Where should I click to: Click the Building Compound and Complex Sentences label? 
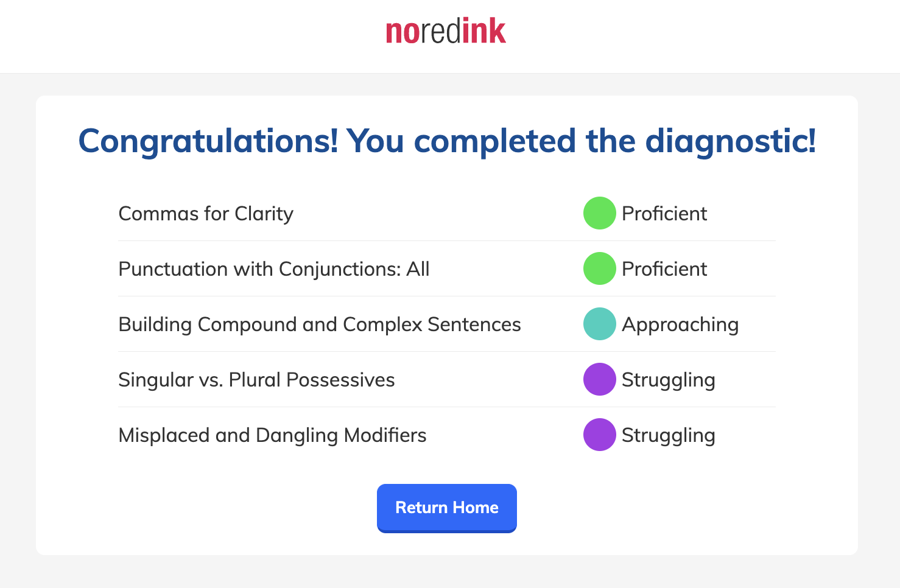click(x=319, y=324)
